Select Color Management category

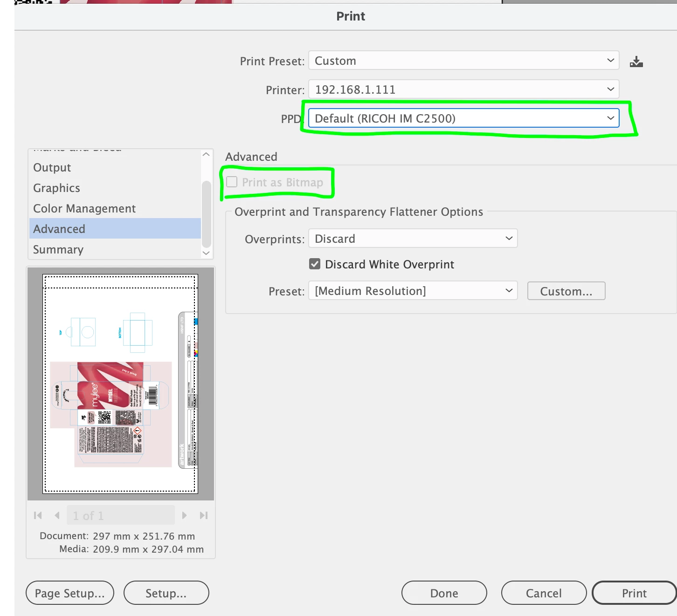click(x=115, y=208)
